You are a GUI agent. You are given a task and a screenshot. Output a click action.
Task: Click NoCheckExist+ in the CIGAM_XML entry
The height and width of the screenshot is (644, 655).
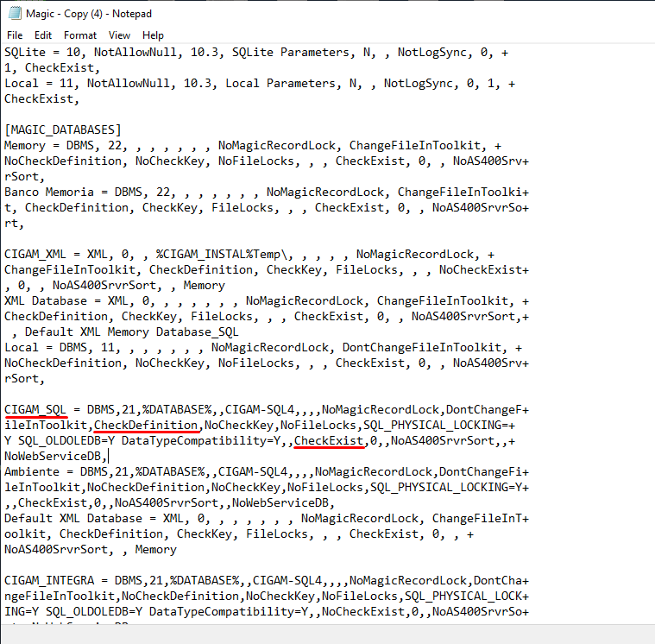(x=484, y=270)
